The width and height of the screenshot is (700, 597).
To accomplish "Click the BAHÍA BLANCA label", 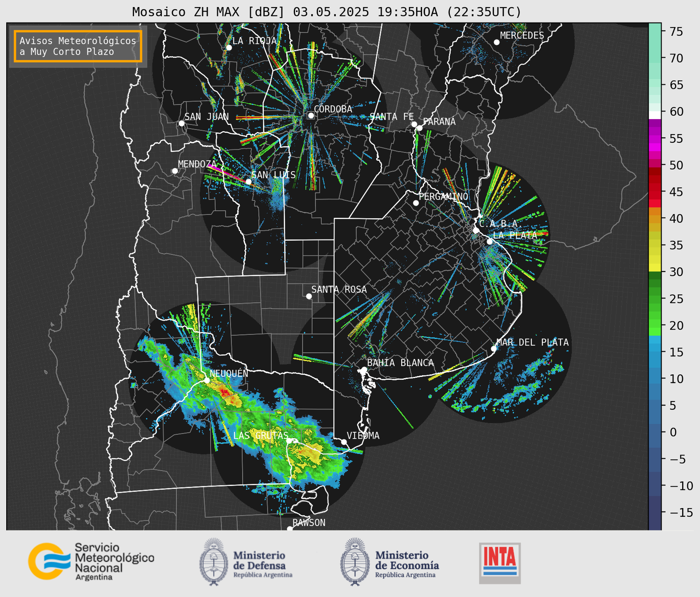I will [400, 363].
